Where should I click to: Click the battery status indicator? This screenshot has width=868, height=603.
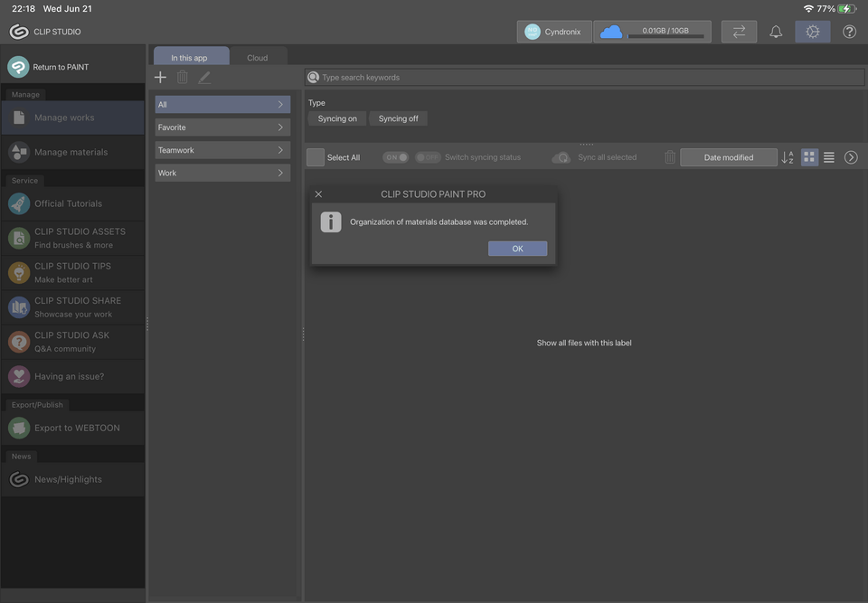coord(847,9)
